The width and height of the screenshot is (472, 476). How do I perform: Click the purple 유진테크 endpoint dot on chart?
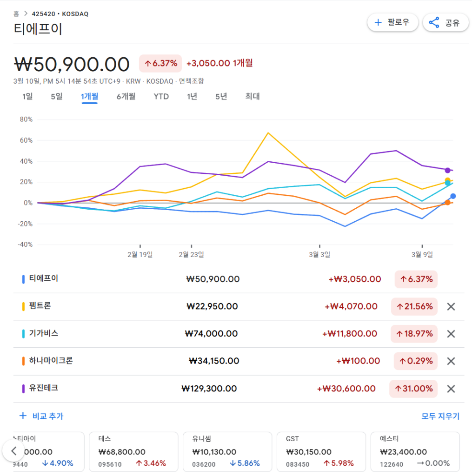tap(447, 170)
